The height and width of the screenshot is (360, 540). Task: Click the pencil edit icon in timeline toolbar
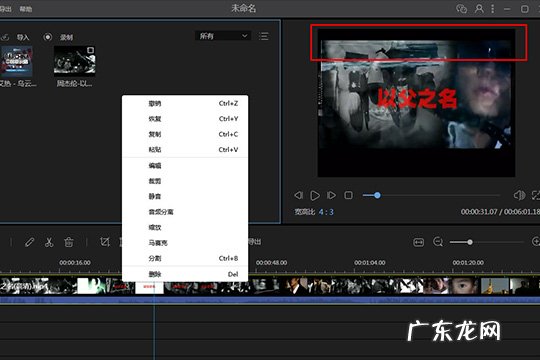click(29, 242)
